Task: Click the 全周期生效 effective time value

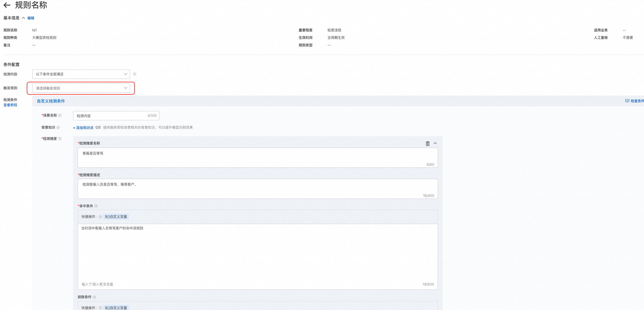Action: 336,38
